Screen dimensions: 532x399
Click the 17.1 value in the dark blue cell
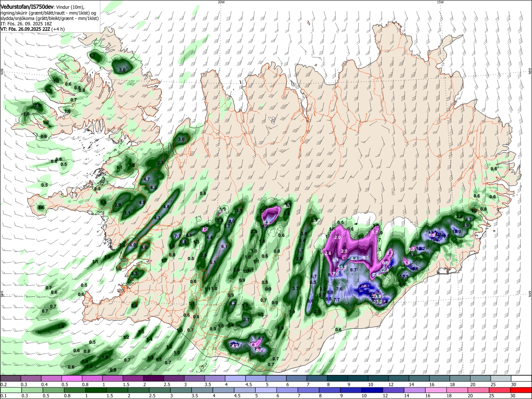click(x=365, y=287)
